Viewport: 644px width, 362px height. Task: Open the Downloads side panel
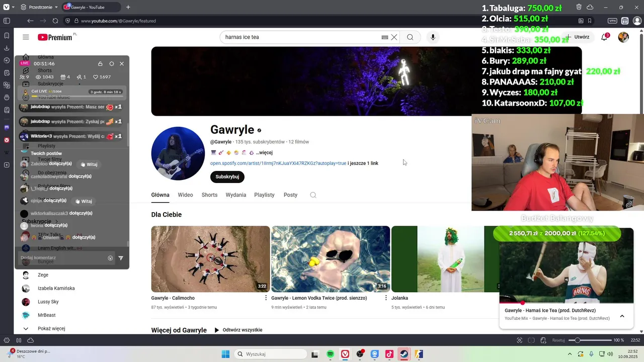(7, 48)
